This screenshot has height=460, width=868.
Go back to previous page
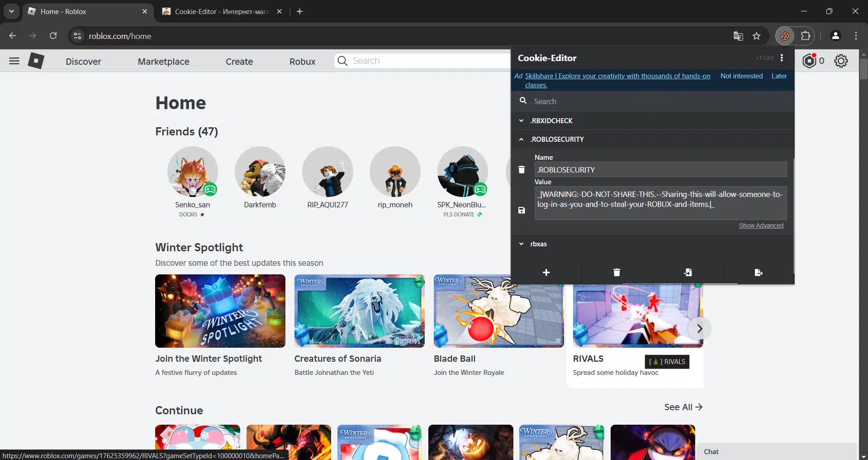point(13,36)
